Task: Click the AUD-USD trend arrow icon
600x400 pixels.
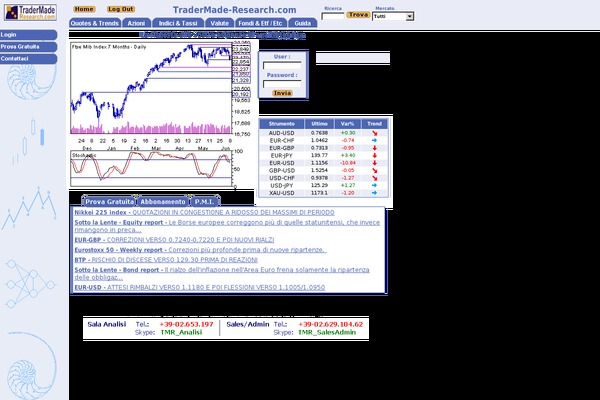Action: coord(375,133)
